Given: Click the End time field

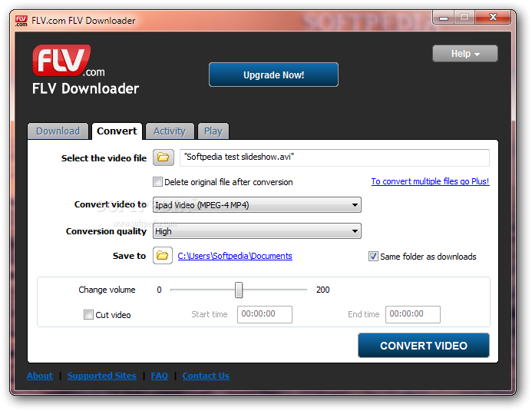Looking at the screenshot, I should 413,314.
